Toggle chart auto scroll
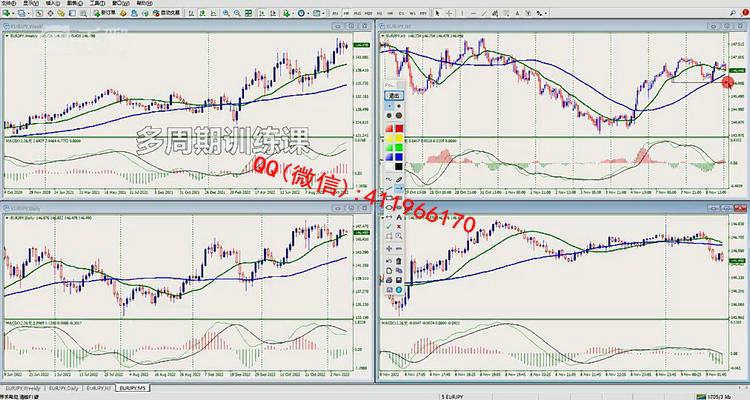Screen dimensions: 750x400 coord(262,13)
